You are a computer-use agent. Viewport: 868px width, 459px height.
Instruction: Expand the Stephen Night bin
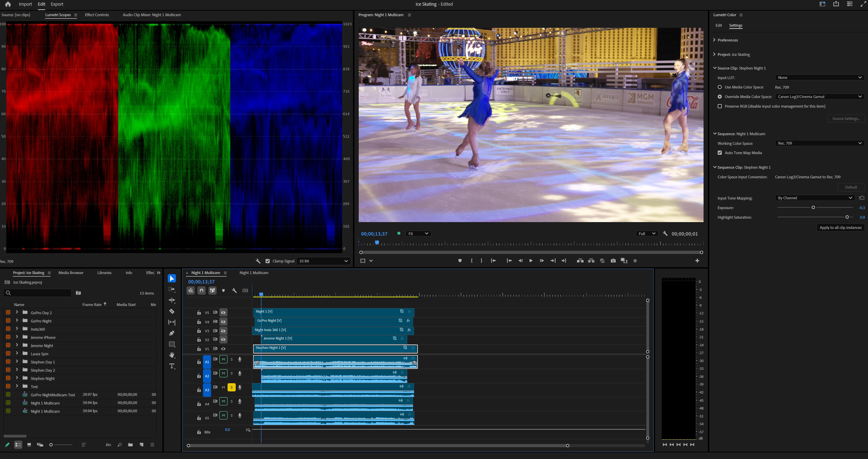coord(17,378)
